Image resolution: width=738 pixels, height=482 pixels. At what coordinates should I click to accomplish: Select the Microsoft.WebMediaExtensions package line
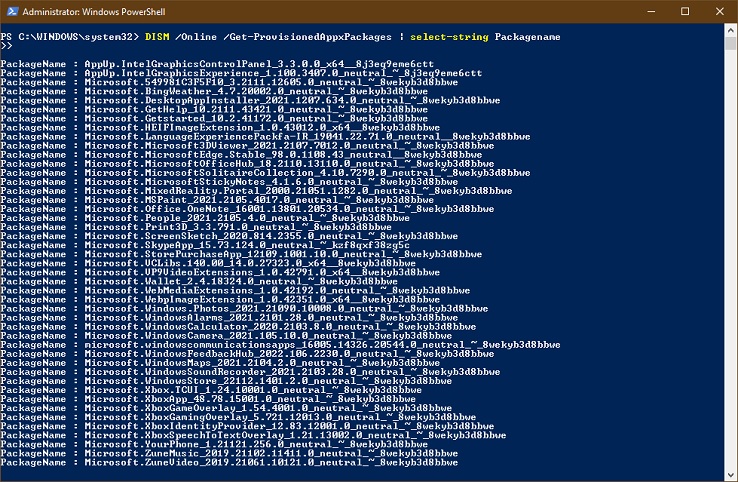[x=235, y=290]
